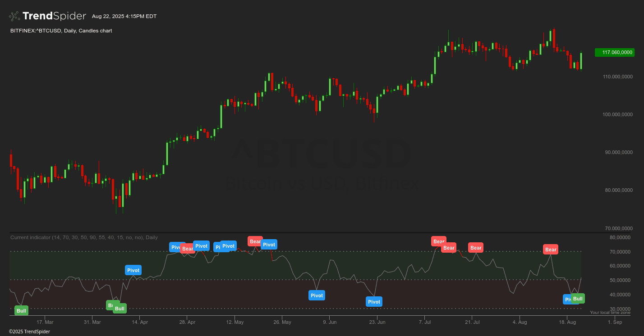The height and width of the screenshot is (336, 644).
Task: Click the Bull badge near 18 Aug
Action: pos(578,298)
